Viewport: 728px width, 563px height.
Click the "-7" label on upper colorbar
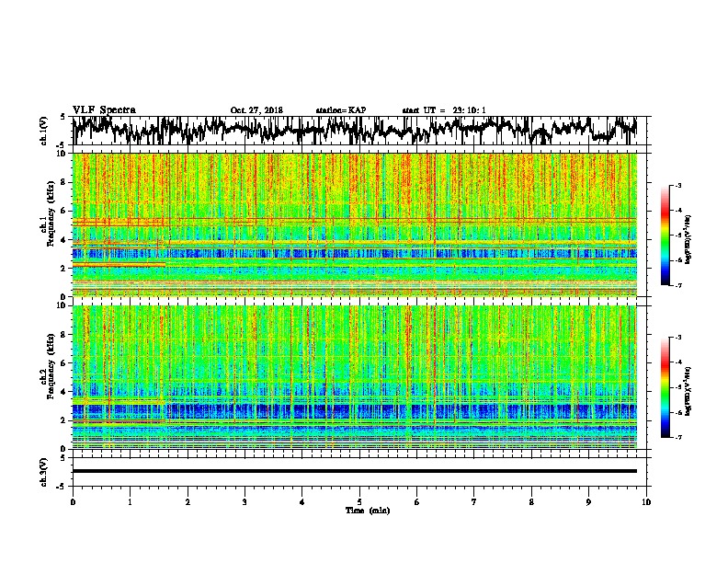pos(677,285)
